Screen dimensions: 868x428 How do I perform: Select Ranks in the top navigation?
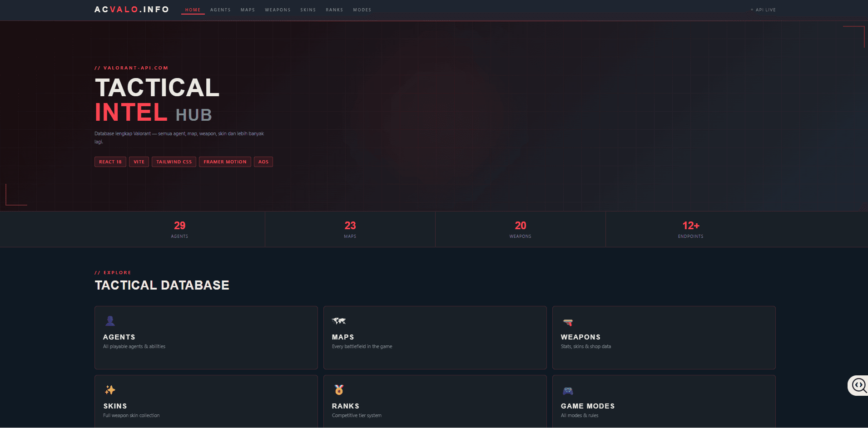tap(334, 10)
